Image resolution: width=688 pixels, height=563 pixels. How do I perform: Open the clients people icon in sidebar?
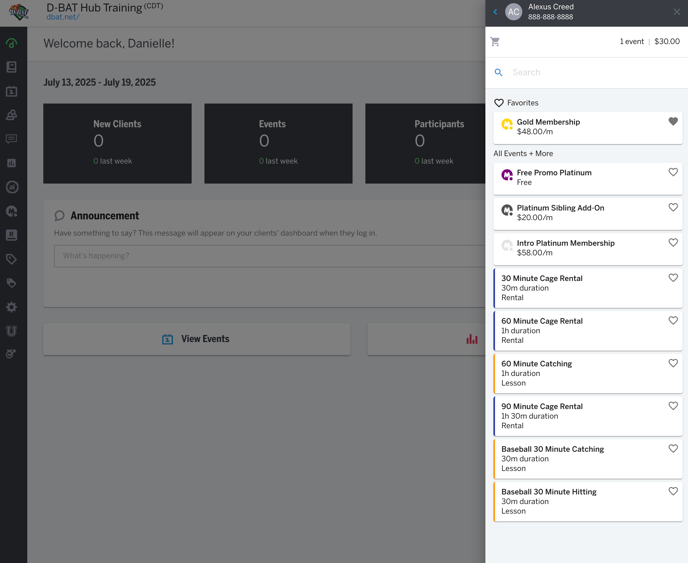tap(11, 115)
